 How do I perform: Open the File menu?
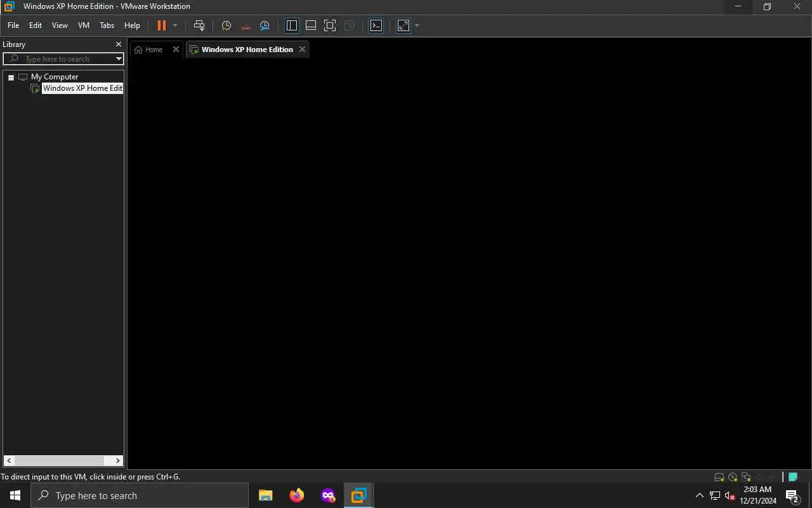[x=13, y=25]
